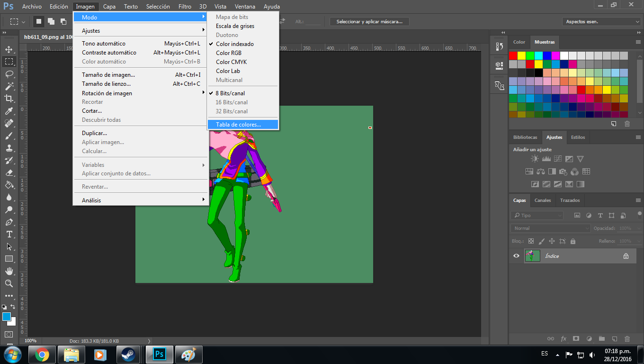Hide the Índice layer visibility
644x364 pixels.
516,256
